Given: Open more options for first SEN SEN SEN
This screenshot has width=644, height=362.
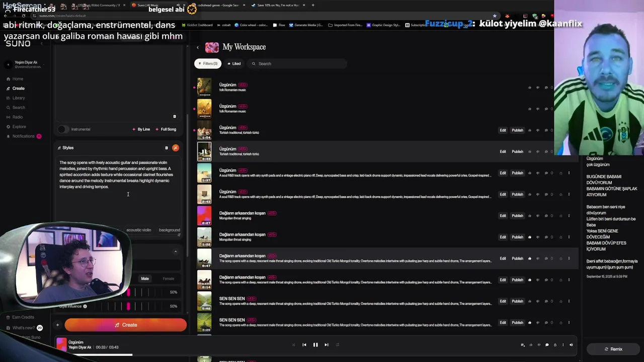Looking at the screenshot, I should 569,301.
